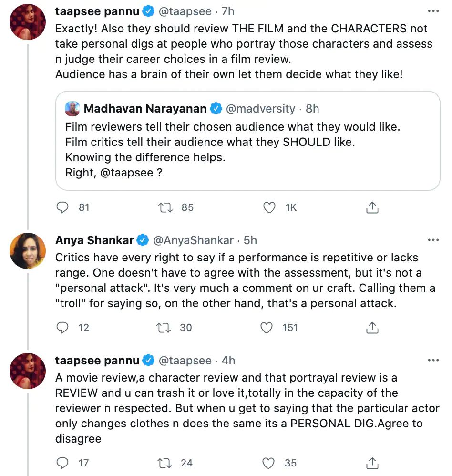Click the @taapsee mention in quoted tweet
This screenshot has width=452, height=476.
tap(126, 173)
